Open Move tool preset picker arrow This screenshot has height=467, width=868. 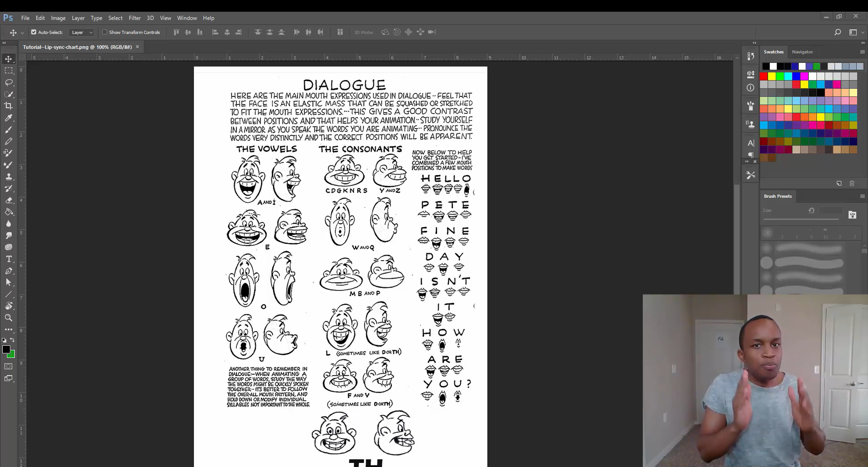coord(22,33)
